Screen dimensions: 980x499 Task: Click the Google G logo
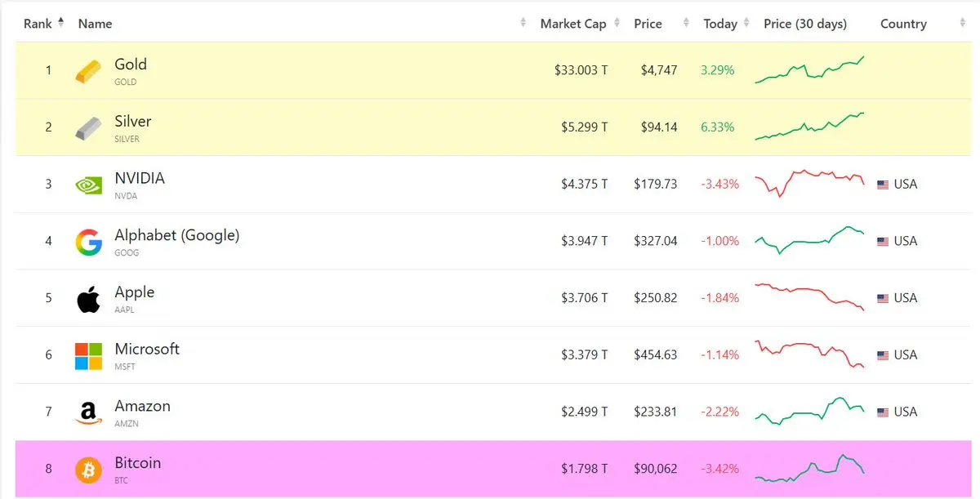89,242
